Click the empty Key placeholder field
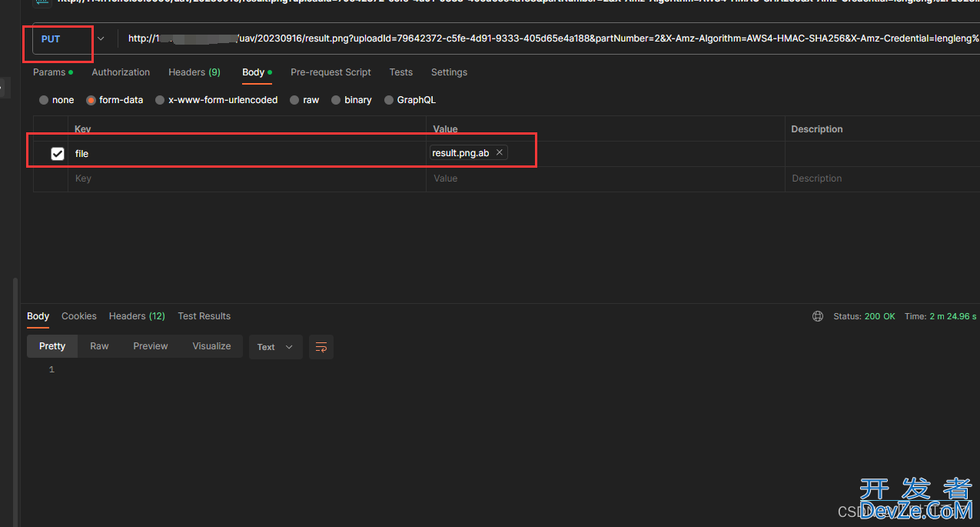980x527 pixels. 247,178
